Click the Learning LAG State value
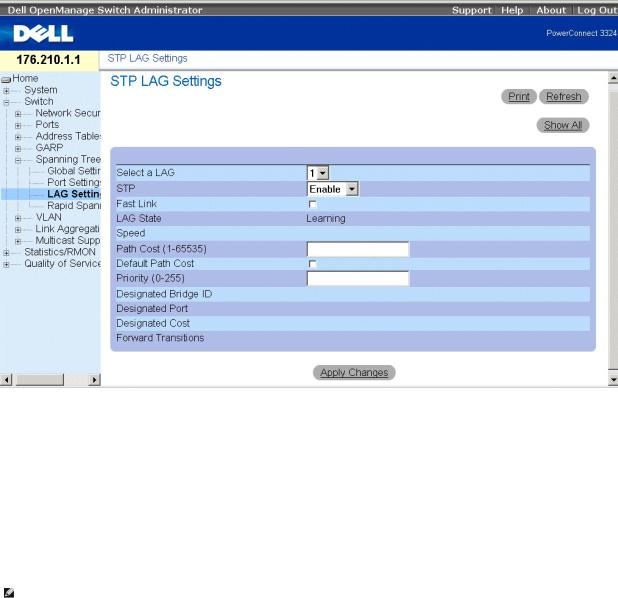618x598 pixels. coord(326,218)
